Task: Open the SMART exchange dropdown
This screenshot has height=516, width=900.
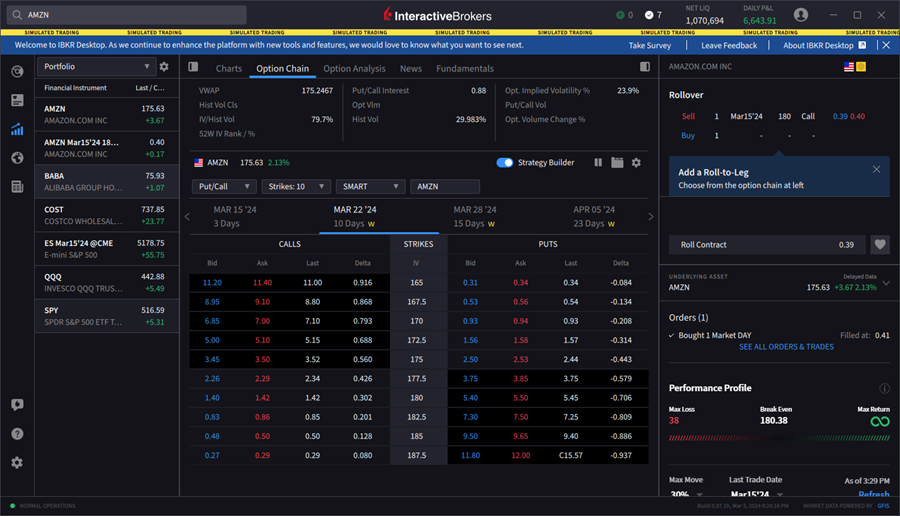Action: pos(370,187)
